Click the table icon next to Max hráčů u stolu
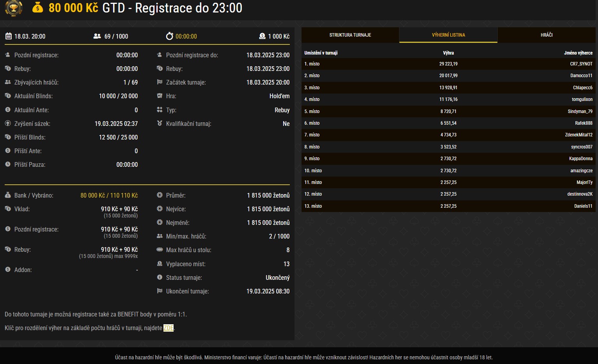This screenshot has height=364, width=598. (x=160, y=250)
